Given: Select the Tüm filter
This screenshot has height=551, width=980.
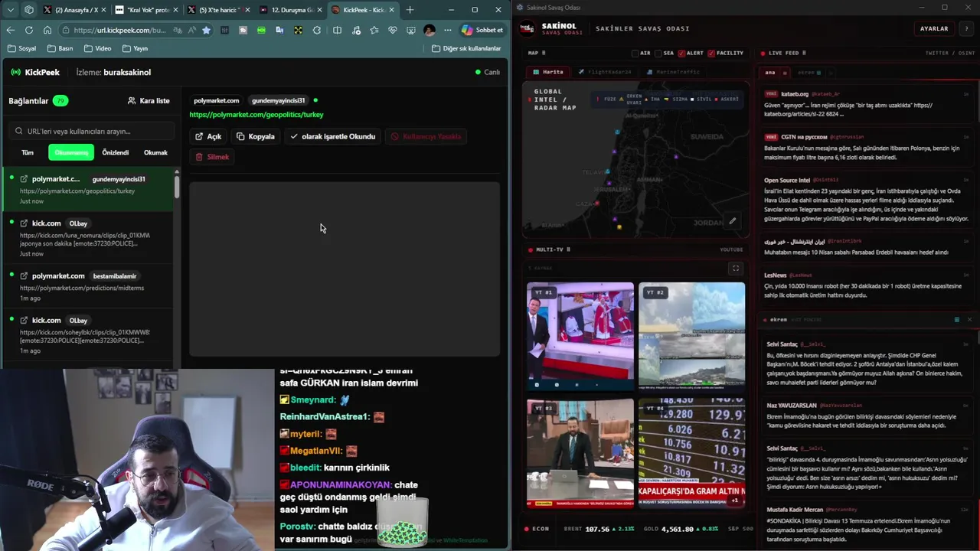Looking at the screenshot, I should (28, 152).
